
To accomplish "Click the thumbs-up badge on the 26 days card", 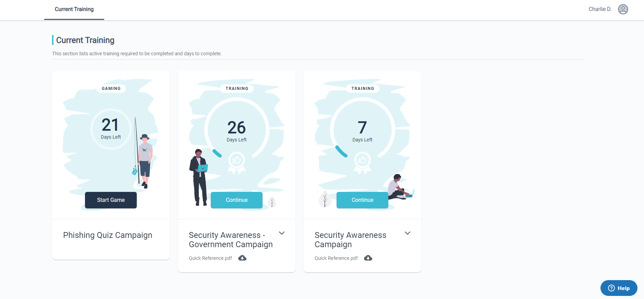I will click(x=236, y=161).
